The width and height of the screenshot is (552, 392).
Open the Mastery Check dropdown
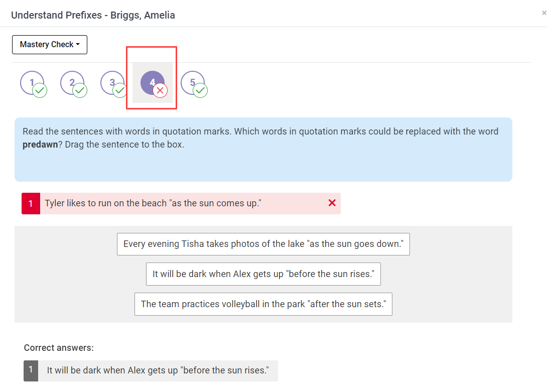49,45
